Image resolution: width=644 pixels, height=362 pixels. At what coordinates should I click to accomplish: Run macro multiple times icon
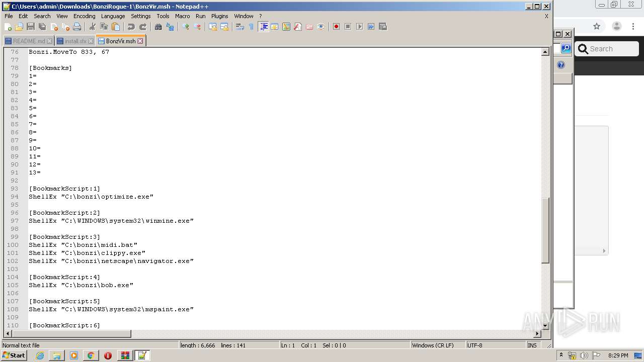[x=371, y=27]
